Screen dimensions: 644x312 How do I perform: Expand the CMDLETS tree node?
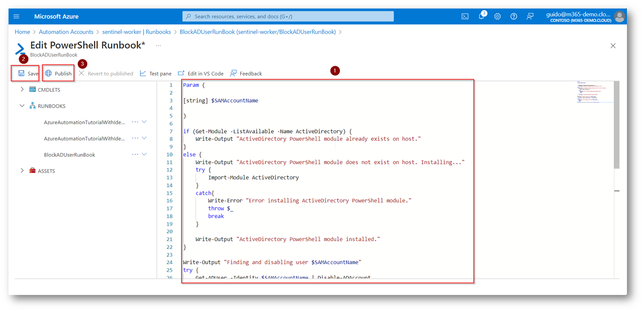point(22,90)
